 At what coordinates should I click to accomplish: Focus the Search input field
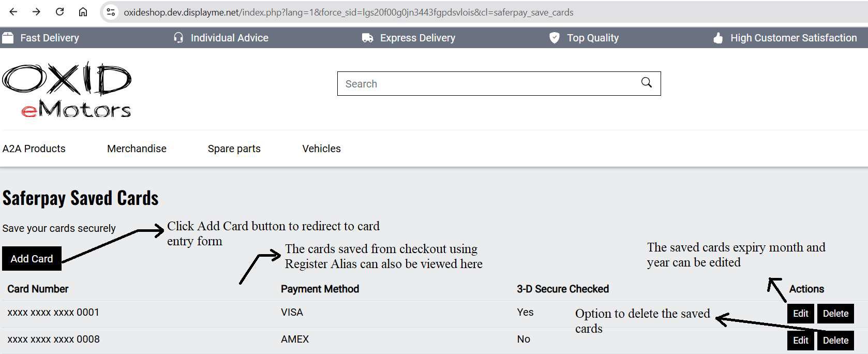[x=486, y=84]
